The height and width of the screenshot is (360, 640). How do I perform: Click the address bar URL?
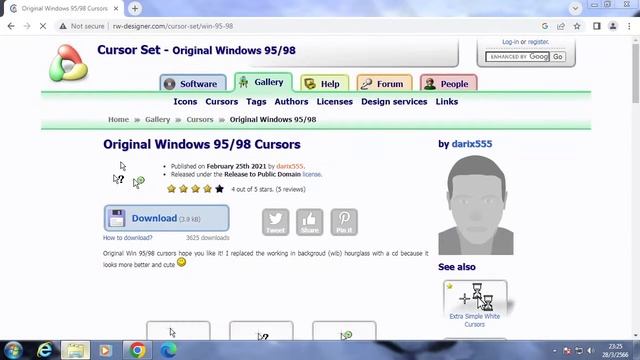tap(173, 26)
